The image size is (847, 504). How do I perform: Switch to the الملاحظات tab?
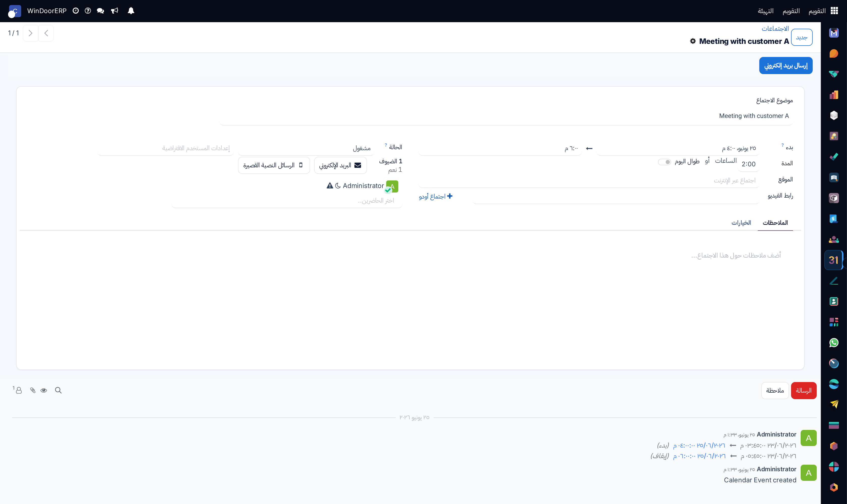tap(775, 223)
